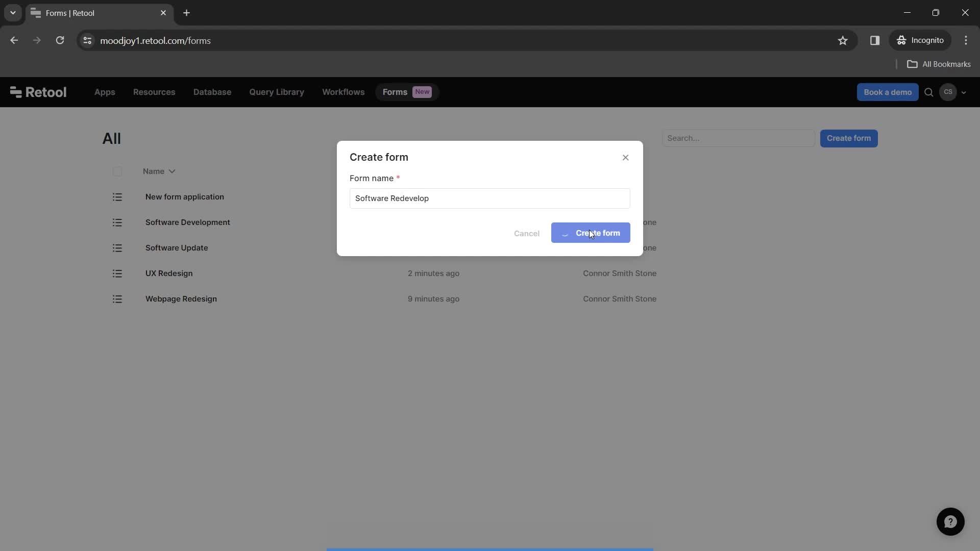Click the list icon next to New form application
980x551 pixels.
[116, 196]
